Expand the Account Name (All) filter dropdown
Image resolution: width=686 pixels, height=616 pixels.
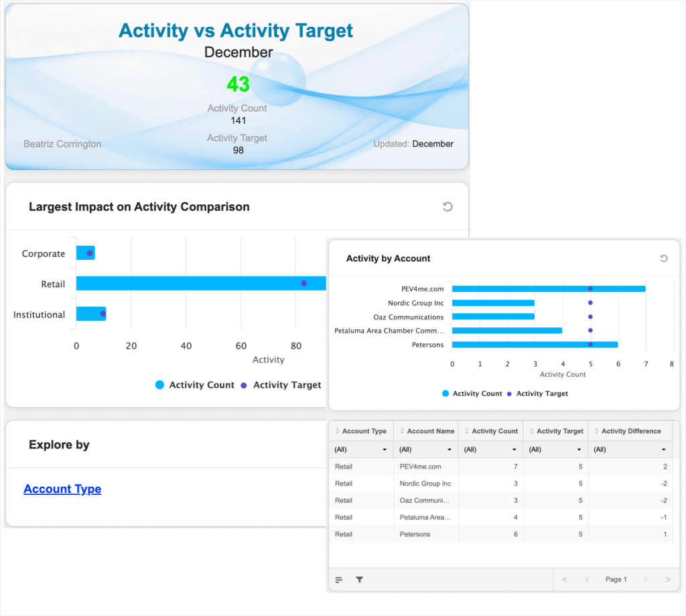click(x=425, y=449)
